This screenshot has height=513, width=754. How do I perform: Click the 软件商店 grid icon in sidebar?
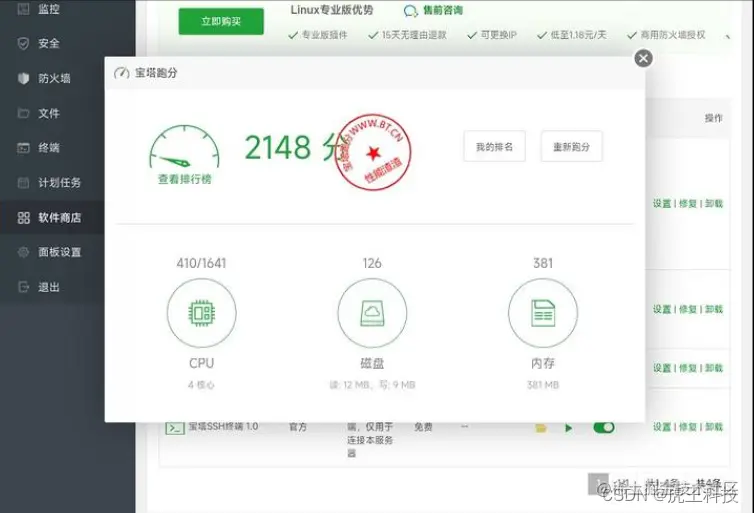coord(23,218)
